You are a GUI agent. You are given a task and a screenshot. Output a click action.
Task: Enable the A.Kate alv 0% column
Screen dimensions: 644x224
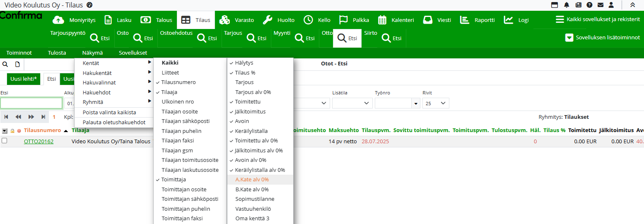tap(252, 180)
